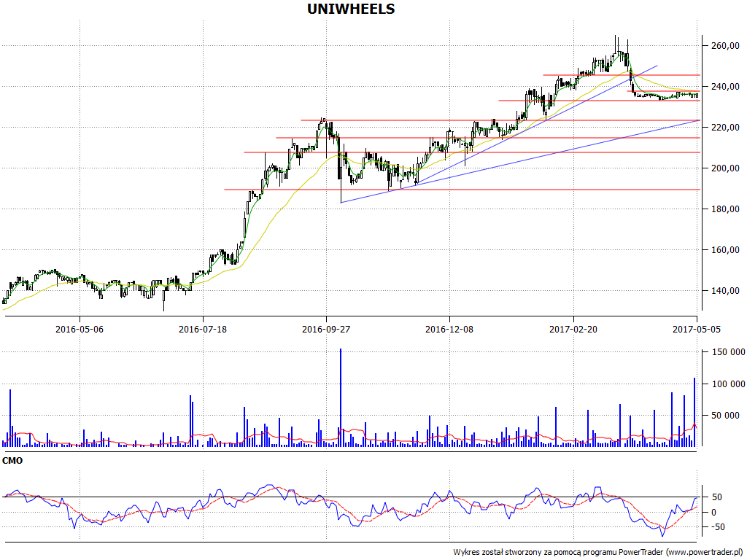The image size is (747, 560).
Task: Click the 150 000 volume axis label
Action: [x=728, y=352]
